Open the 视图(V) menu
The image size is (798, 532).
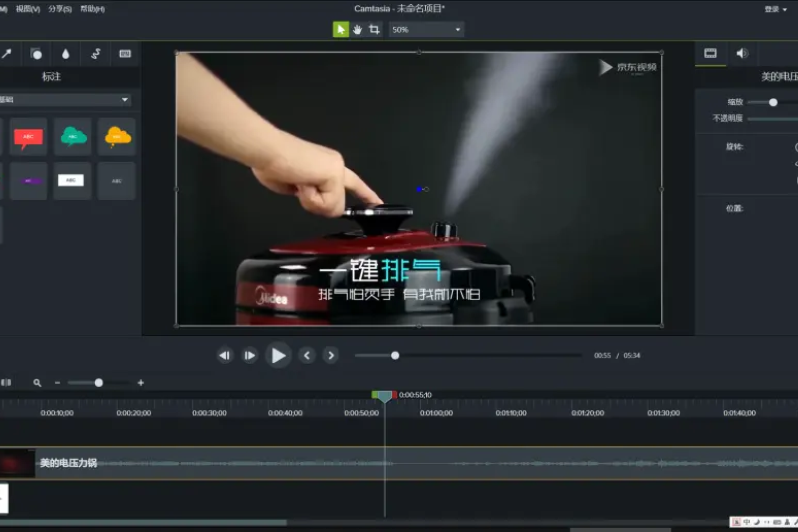(x=28, y=9)
